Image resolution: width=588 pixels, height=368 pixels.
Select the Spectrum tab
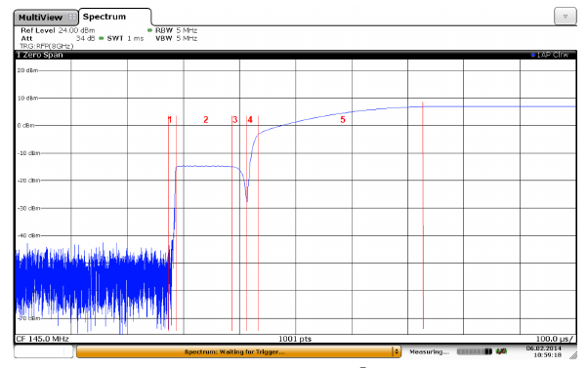[114, 17]
